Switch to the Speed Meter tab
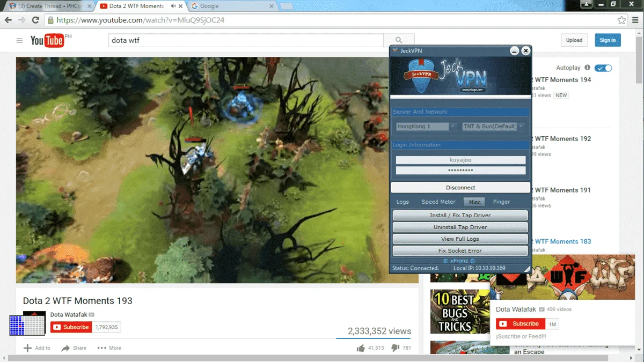 coord(438,202)
